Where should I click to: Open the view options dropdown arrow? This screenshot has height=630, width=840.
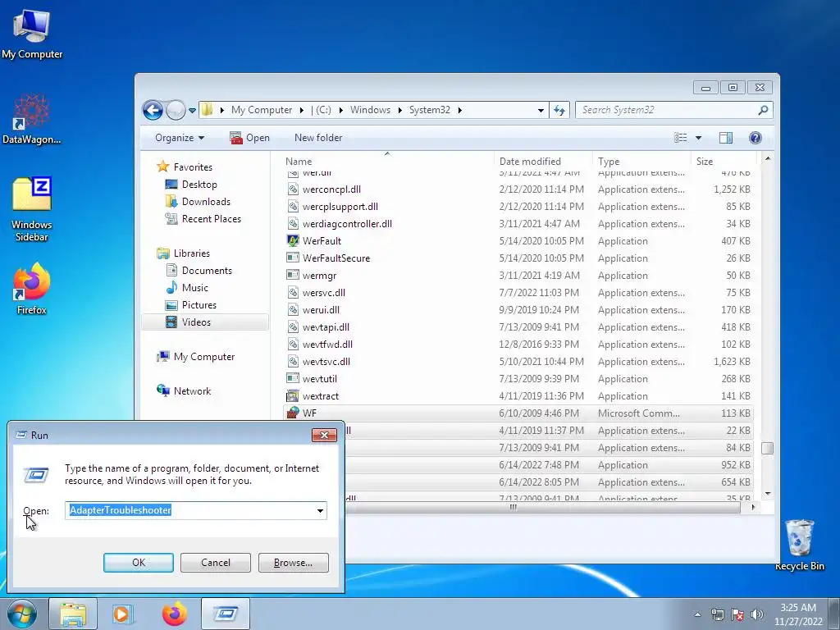(x=698, y=138)
